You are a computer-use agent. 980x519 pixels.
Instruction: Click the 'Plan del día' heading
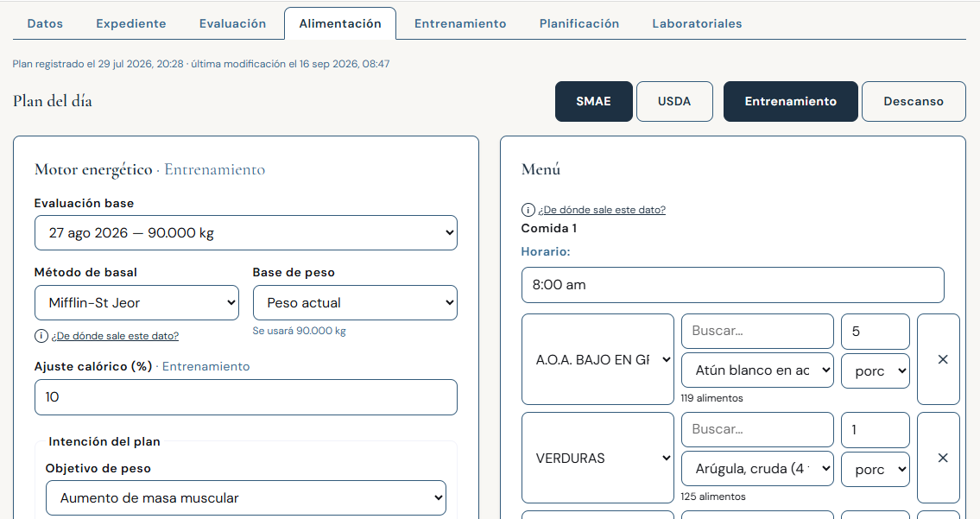53,101
